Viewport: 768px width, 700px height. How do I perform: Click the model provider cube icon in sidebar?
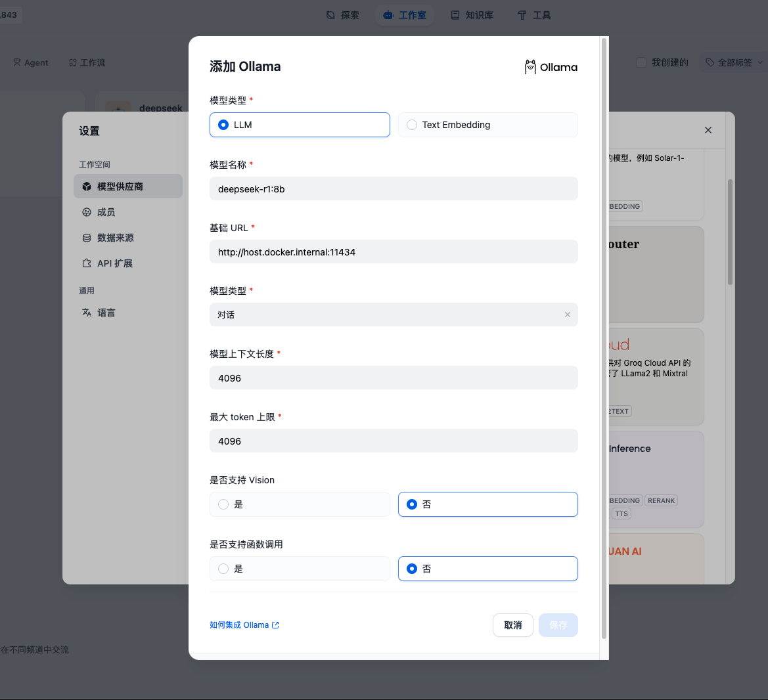tap(87, 186)
